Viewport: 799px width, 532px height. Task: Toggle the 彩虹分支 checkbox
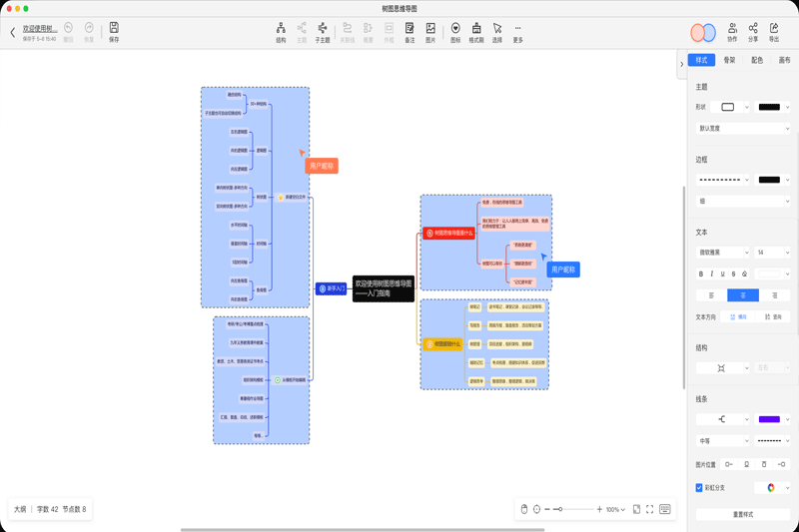click(699, 488)
